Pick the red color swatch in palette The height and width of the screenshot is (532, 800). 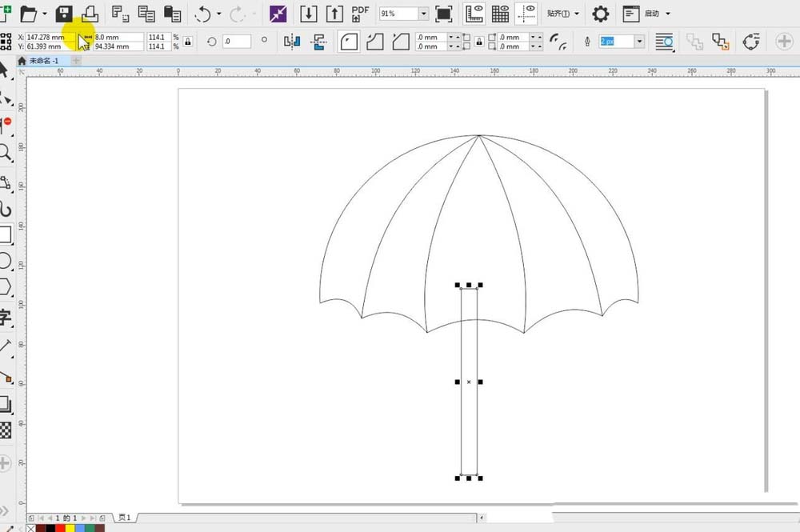60,528
